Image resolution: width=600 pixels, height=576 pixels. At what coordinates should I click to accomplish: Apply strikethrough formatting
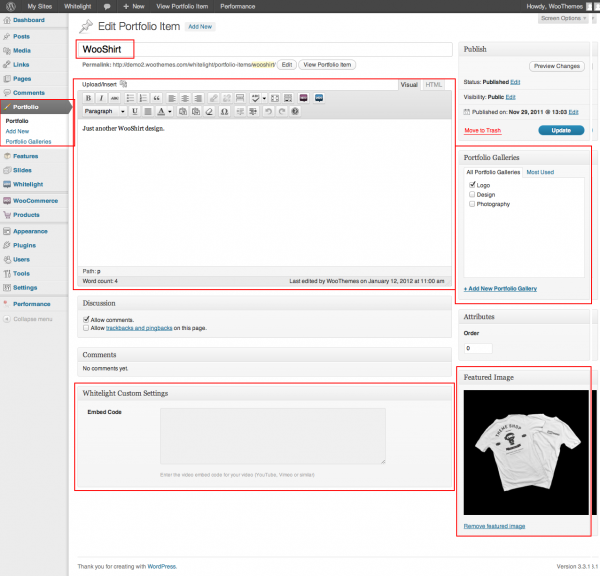(x=114, y=98)
